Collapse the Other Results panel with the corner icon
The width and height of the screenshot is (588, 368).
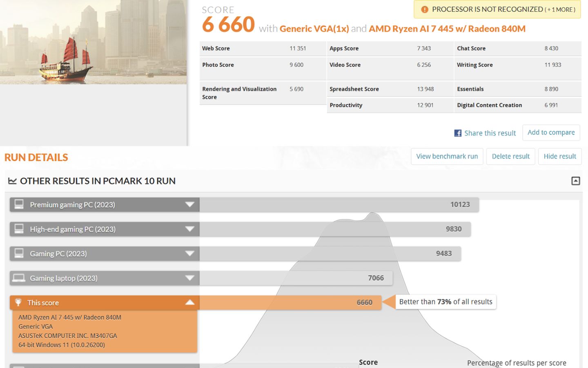[x=575, y=181]
